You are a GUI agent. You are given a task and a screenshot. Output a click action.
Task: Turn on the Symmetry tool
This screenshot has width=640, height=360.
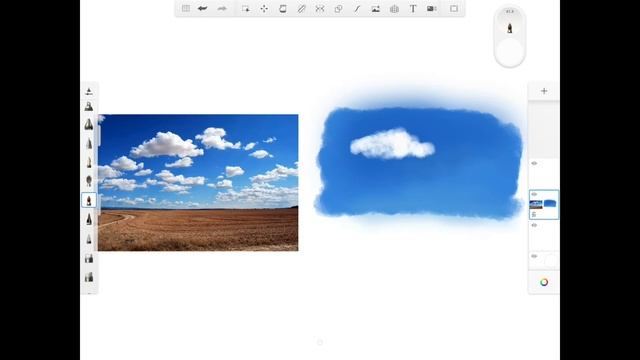[x=320, y=9]
